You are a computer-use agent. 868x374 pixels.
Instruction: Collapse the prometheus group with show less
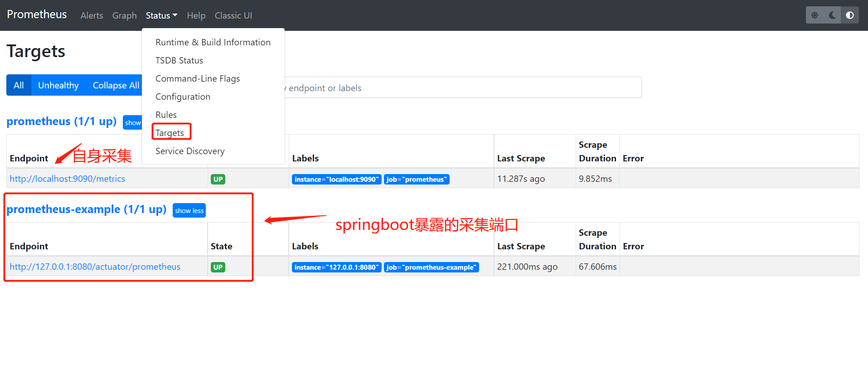132,122
